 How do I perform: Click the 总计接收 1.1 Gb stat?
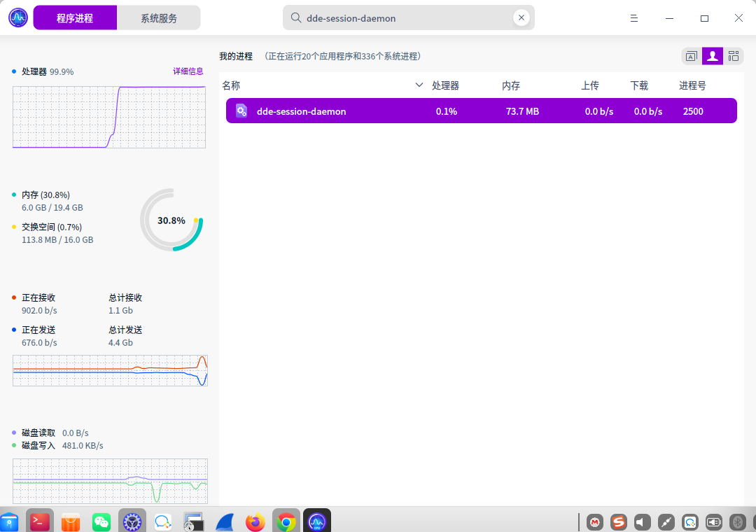pos(125,304)
